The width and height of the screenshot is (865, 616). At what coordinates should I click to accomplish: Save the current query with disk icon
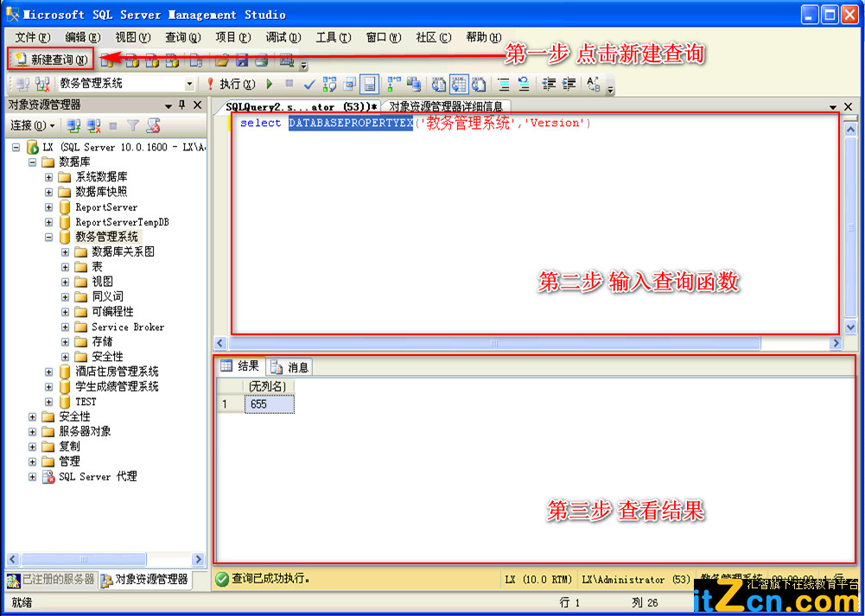coord(242,60)
